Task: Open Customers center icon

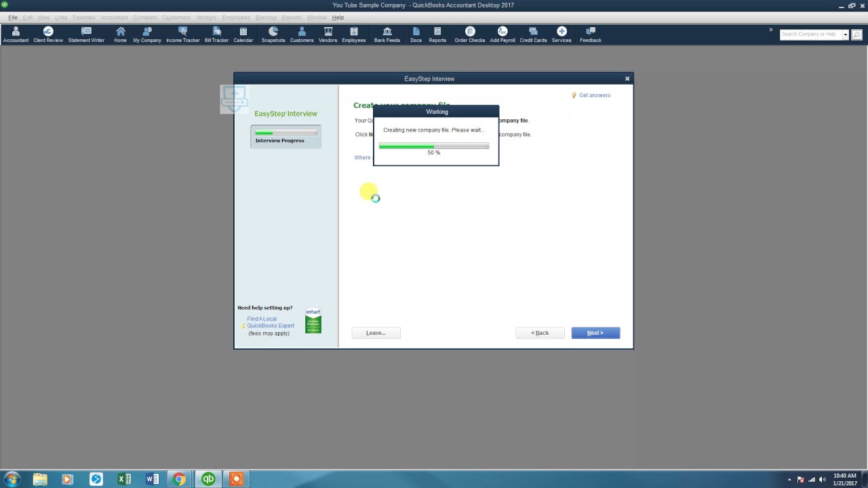Action: click(302, 35)
